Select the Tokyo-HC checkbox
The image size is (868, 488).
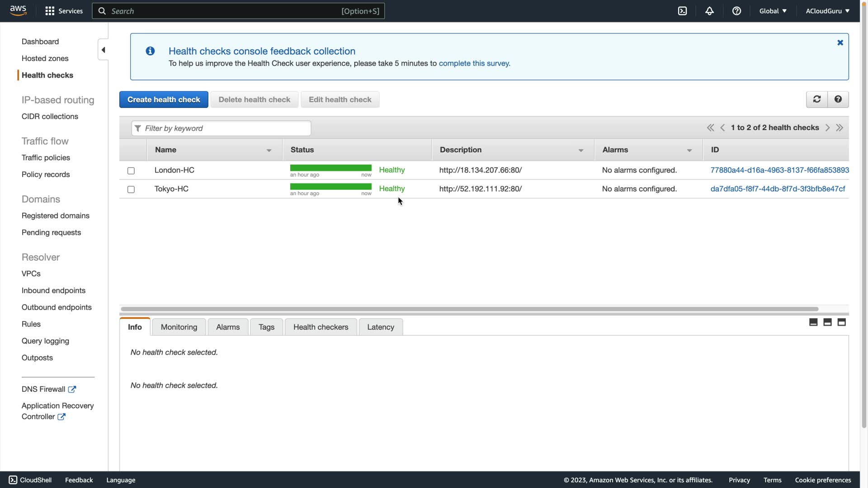pos(131,189)
